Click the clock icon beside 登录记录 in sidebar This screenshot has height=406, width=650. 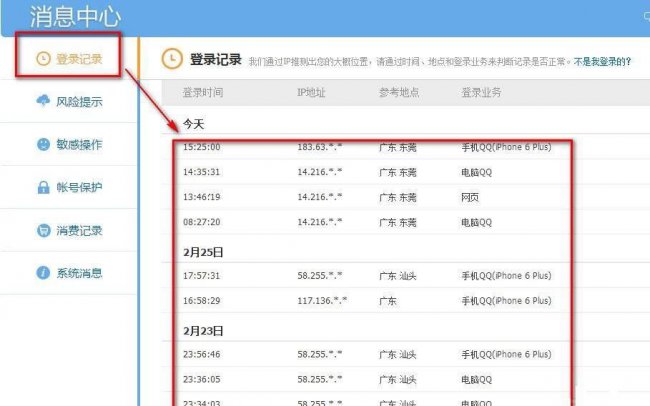click(43, 58)
